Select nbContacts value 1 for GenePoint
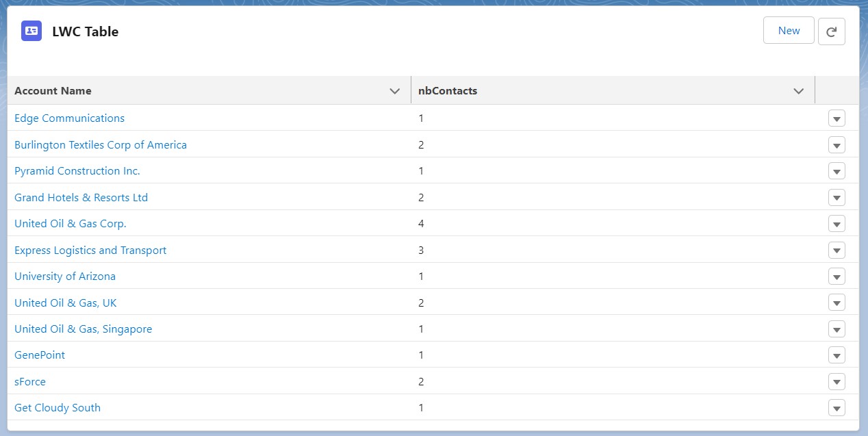Screen dimensions: 868x436 (422, 355)
